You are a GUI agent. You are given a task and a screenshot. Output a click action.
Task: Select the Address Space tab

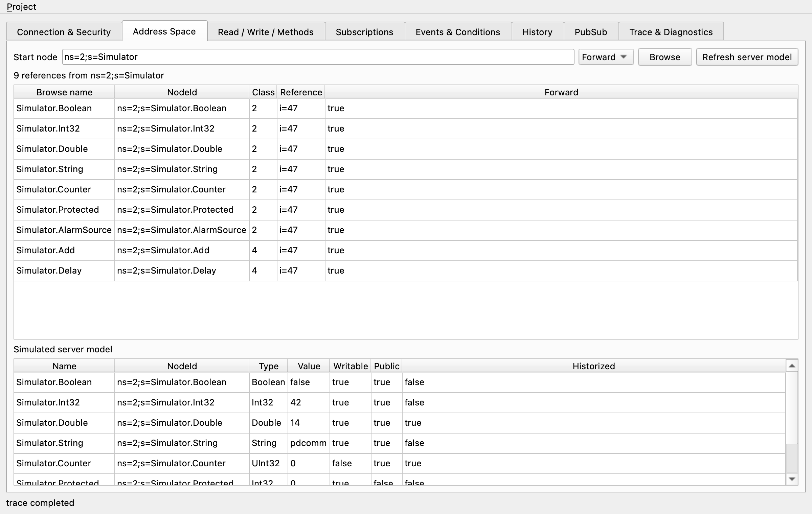[x=164, y=31]
